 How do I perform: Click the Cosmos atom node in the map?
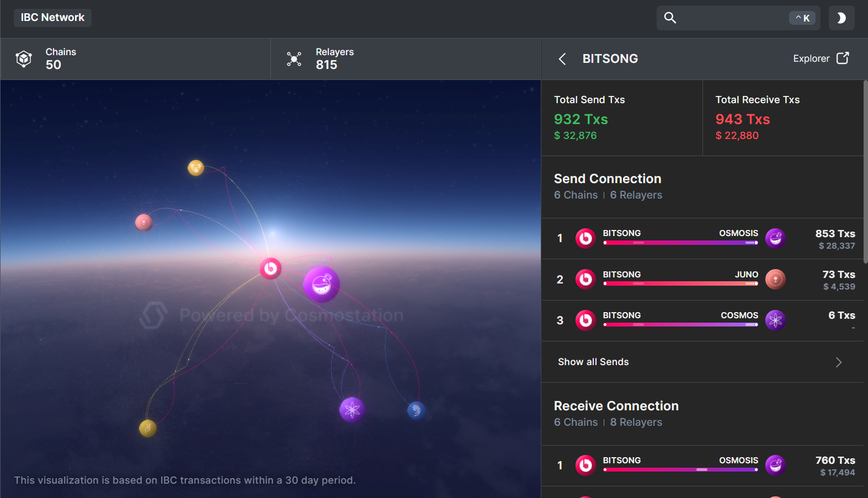point(352,409)
